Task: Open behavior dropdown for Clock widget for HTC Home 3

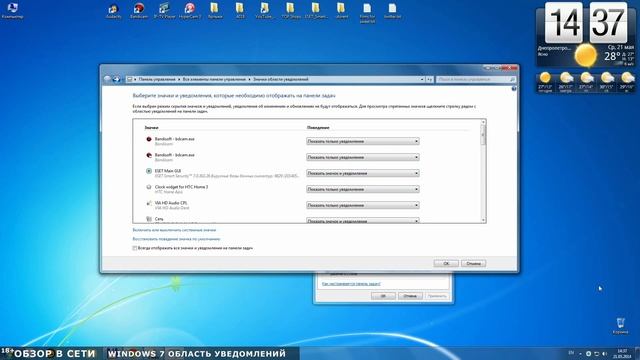Action: tap(363, 189)
